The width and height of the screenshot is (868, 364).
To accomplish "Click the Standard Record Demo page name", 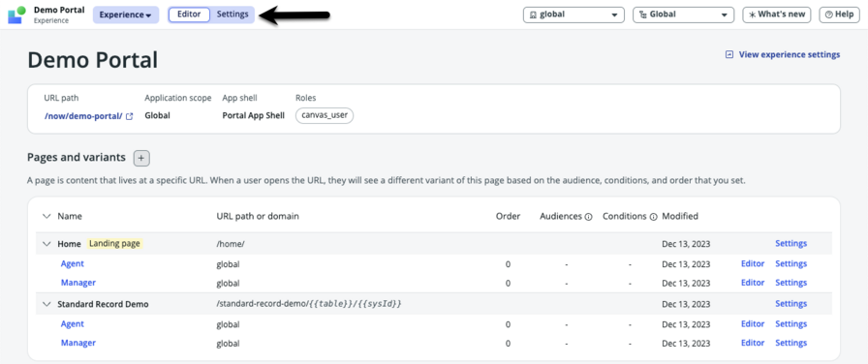I will [x=103, y=304].
